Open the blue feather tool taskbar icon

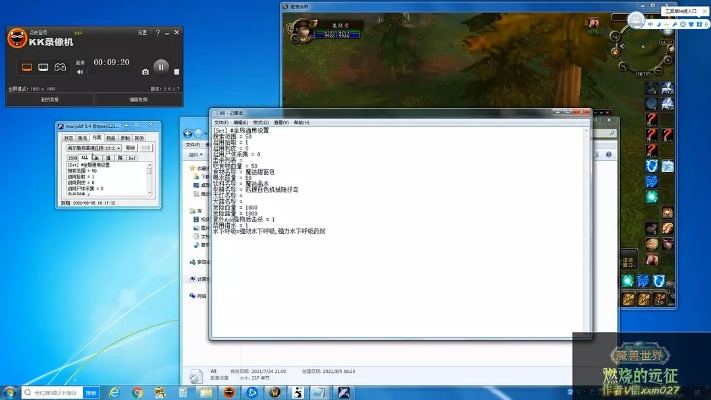[x=344, y=392]
